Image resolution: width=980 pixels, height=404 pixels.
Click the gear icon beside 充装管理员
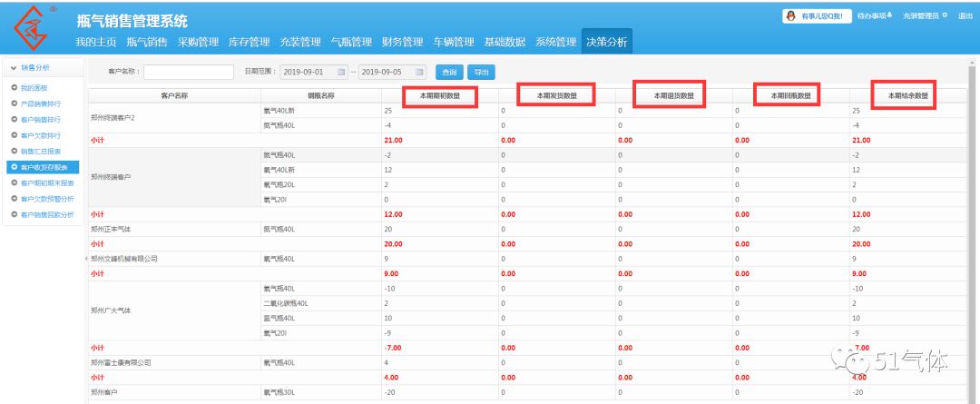945,15
